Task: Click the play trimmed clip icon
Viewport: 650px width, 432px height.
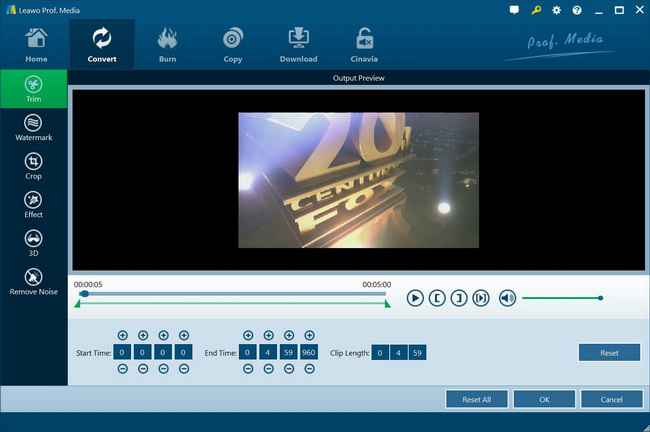Action: 481,298
